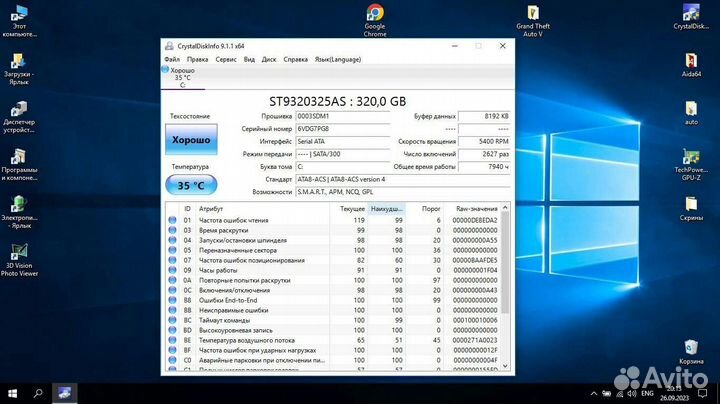
Task: Open Загрузки - Ярлык shortcut
Action: click(x=18, y=69)
